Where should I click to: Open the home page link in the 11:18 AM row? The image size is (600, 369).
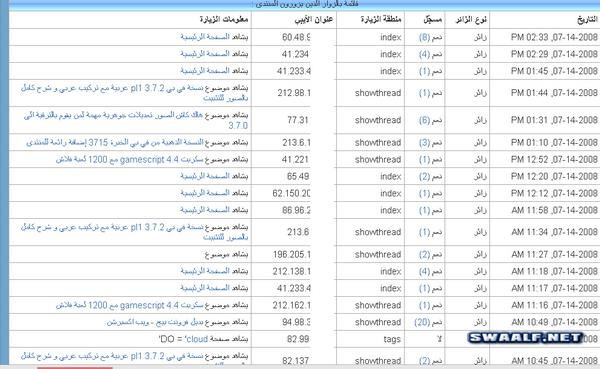205,271
